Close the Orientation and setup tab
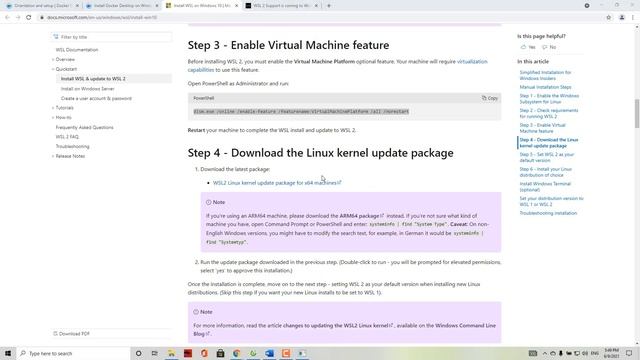 [77, 6]
